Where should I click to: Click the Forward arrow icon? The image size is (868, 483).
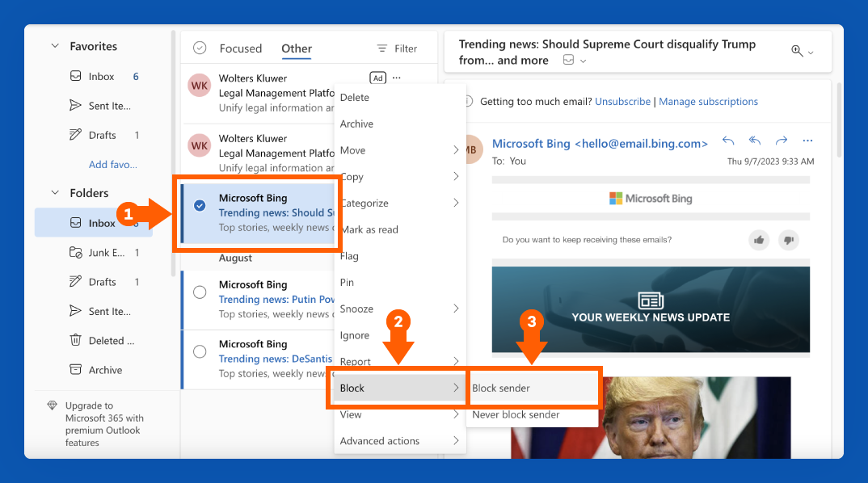pyautogui.click(x=781, y=141)
